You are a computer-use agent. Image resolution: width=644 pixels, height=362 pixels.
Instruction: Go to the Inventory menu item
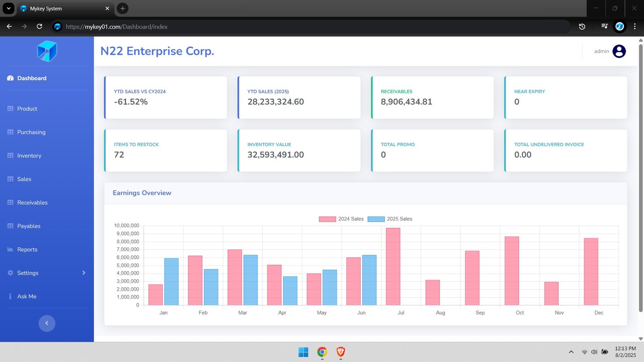point(29,156)
